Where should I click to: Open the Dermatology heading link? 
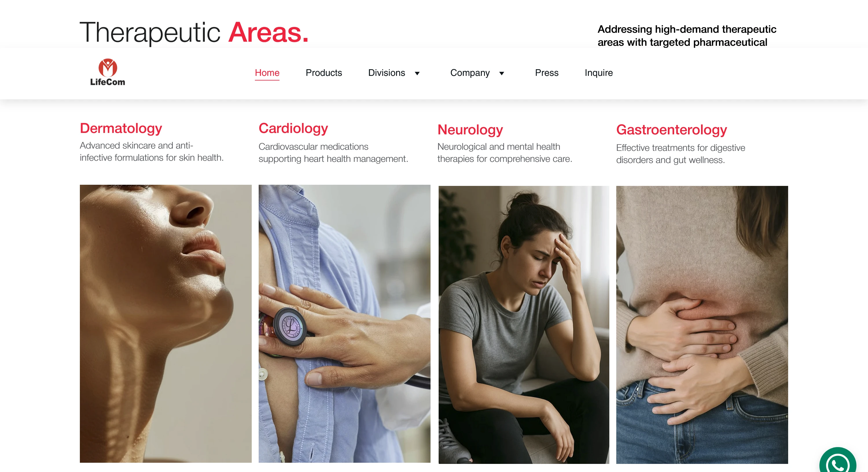tap(121, 129)
